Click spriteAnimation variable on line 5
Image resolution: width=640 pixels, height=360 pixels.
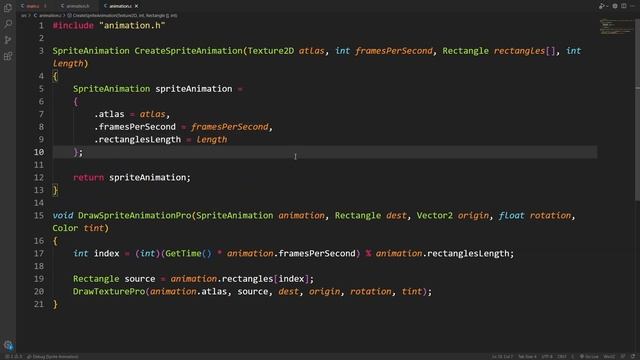(x=193, y=89)
